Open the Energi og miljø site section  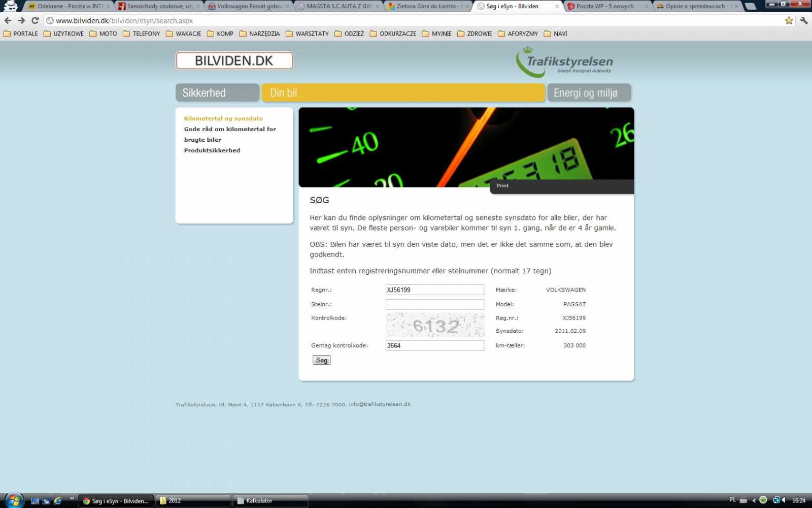[589, 93]
